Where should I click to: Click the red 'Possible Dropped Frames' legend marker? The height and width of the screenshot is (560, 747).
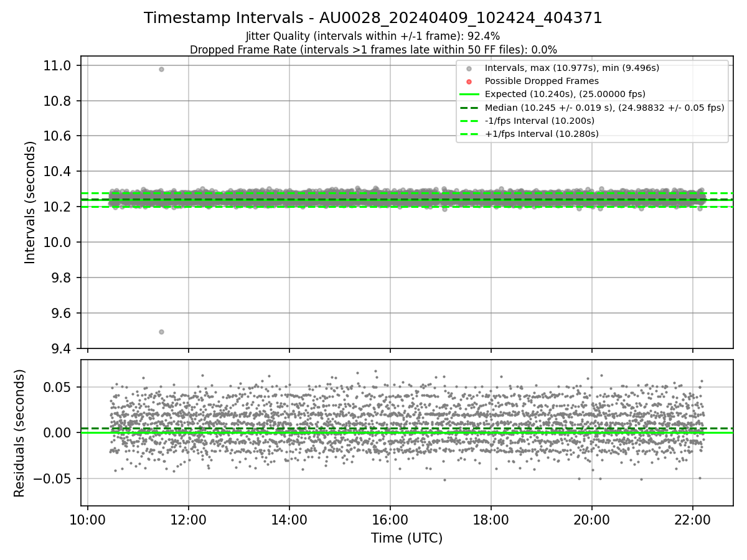[x=469, y=82]
